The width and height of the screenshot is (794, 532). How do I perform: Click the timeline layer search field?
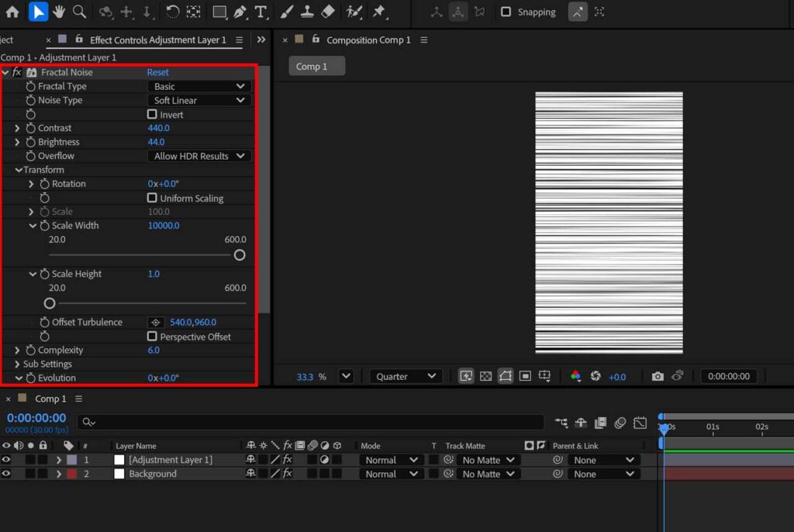pyautogui.click(x=310, y=422)
